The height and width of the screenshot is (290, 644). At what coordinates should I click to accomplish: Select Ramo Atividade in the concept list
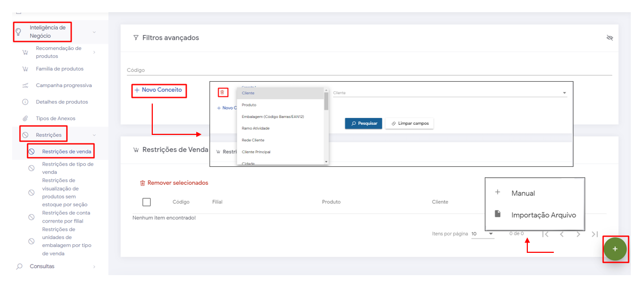pos(256,129)
